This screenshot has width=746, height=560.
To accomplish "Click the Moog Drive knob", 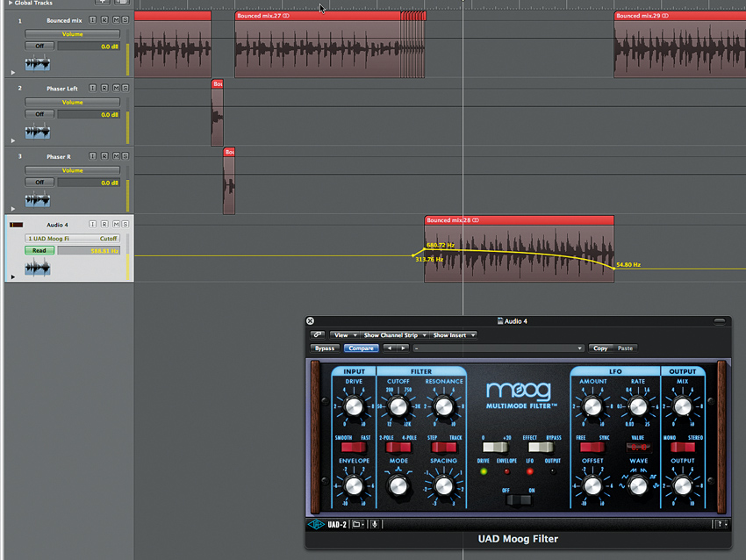I will pyautogui.click(x=354, y=406).
